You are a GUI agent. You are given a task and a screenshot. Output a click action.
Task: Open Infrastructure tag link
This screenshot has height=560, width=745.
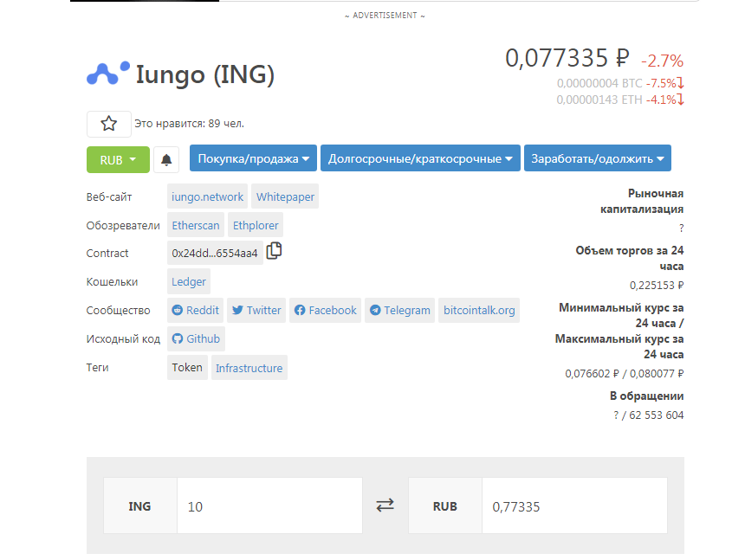point(249,367)
